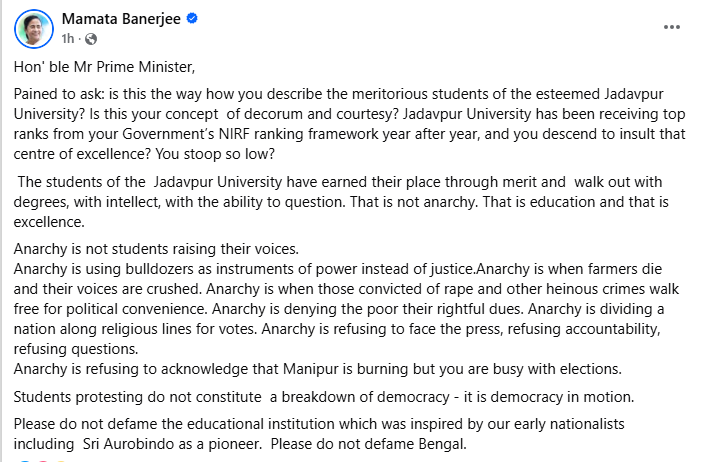Open Mamata Banerjee's profile picture
The width and height of the screenshot is (701, 462).
(x=34, y=29)
